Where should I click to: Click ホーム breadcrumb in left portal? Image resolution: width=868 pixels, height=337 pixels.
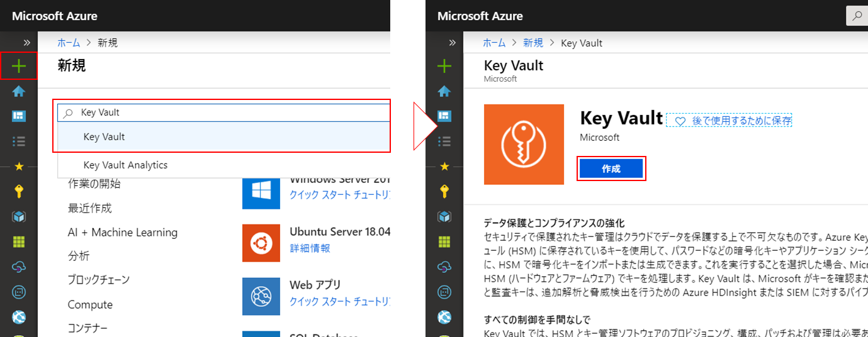pyautogui.click(x=69, y=43)
